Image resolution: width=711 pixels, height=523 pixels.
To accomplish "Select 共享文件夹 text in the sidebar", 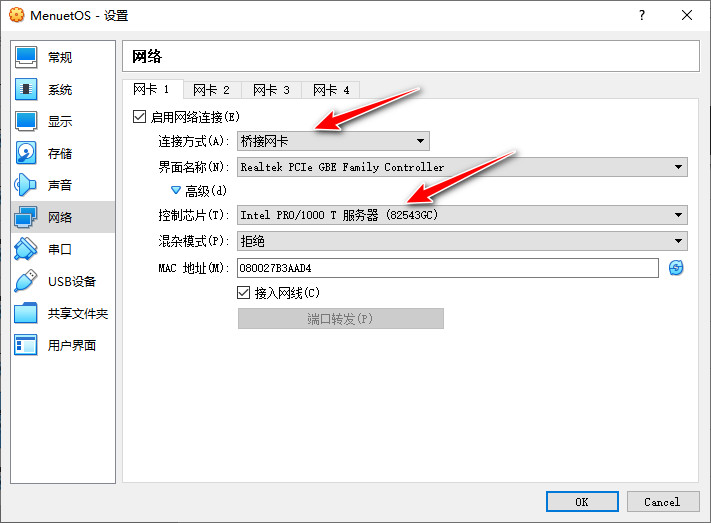I will (x=78, y=313).
